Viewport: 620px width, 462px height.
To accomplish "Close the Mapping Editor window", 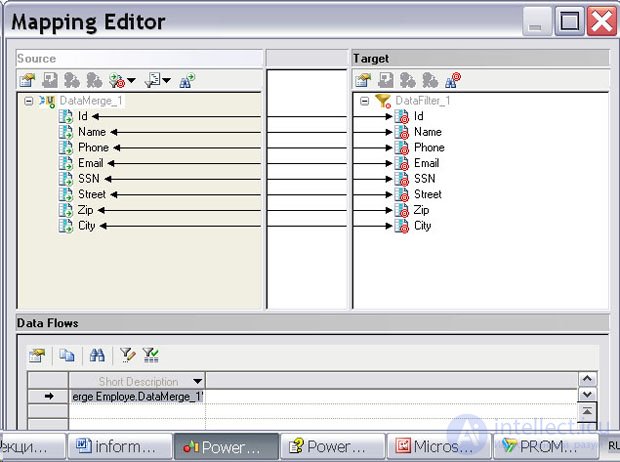I will tap(601, 21).
